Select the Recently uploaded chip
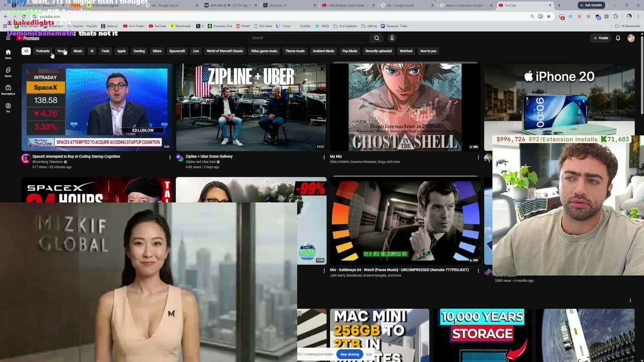Screen dimensions: 644x362 [378, 51]
